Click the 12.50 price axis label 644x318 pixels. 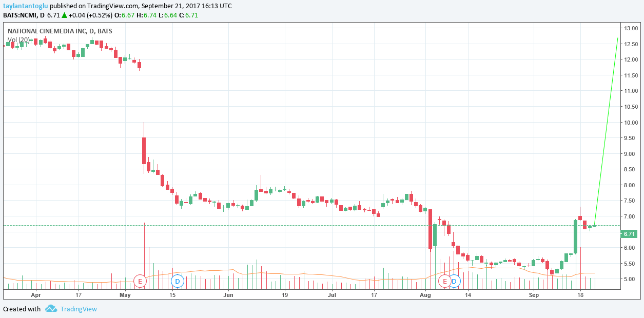pos(631,44)
